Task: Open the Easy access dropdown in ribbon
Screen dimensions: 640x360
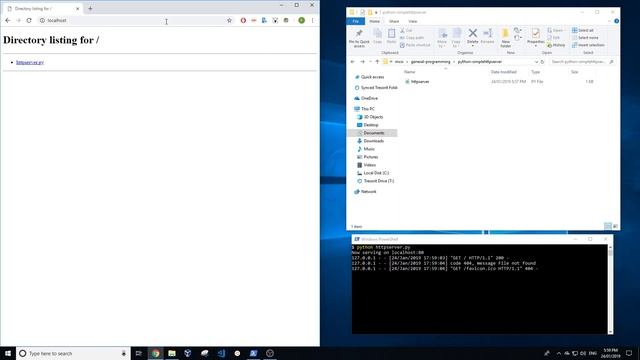Action: (x=518, y=38)
